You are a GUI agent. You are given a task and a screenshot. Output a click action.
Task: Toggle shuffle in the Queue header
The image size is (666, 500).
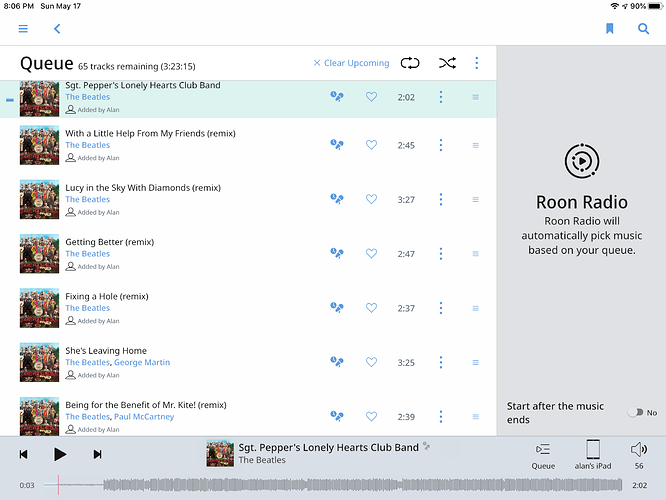447,63
